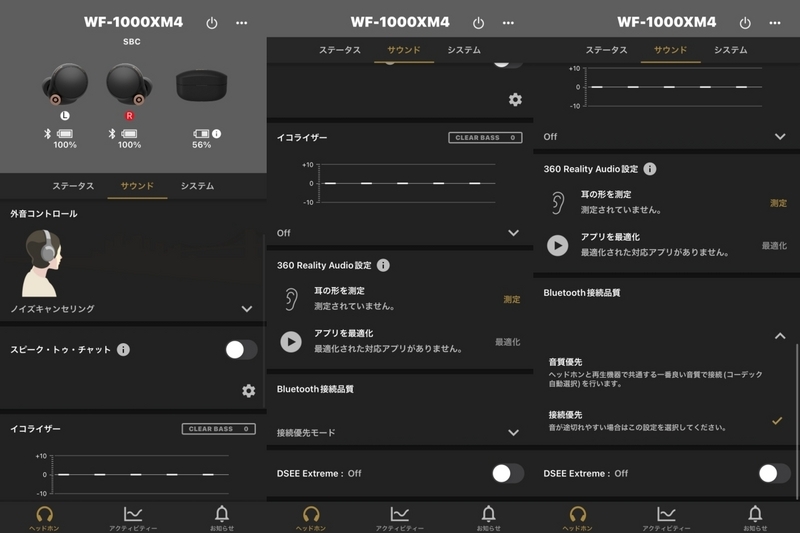Click the equalizer graph in the middle screen
This screenshot has height=533, width=800.
coord(399,184)
